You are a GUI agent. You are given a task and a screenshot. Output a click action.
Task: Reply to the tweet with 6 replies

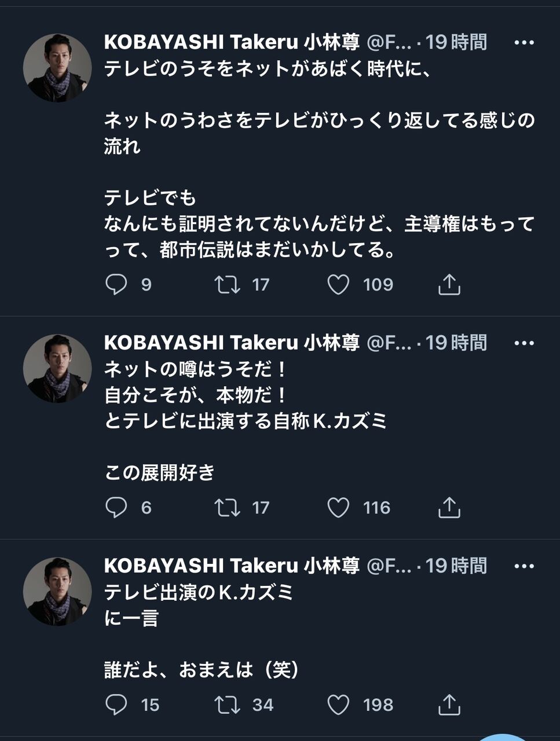[x=116, y=508]
